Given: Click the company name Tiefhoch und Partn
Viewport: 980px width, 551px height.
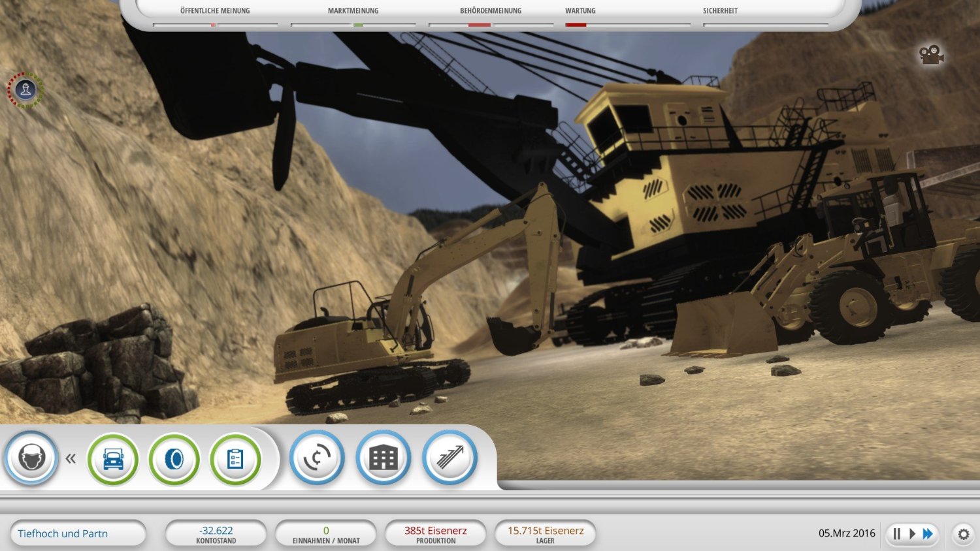Looking at the screenshot, I should pyautogui.click(x=78, y=533).
